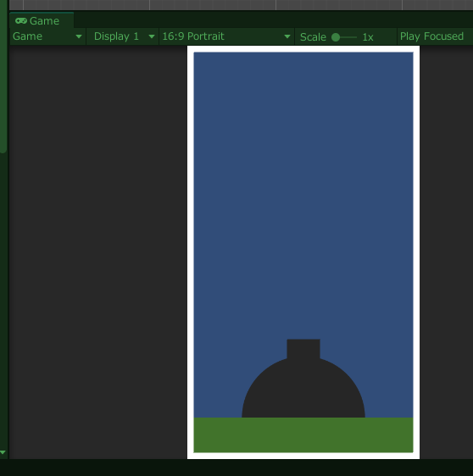Open the Display 1 dropdown
Image resolution: width=473 pixels, height=476 pixels.
(x=123, y=36)
